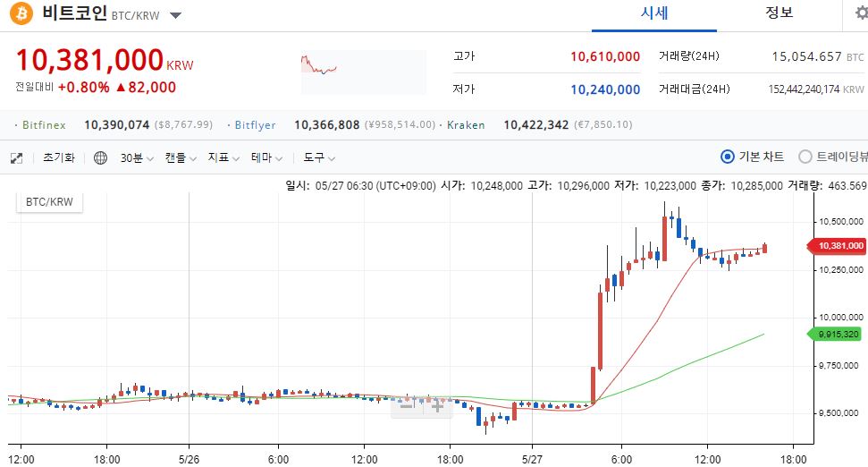Image resolution: width=868 pixels, height=467 pixels.
Task: Click the high price 10,610,000
Action: (x=605, y=56)
